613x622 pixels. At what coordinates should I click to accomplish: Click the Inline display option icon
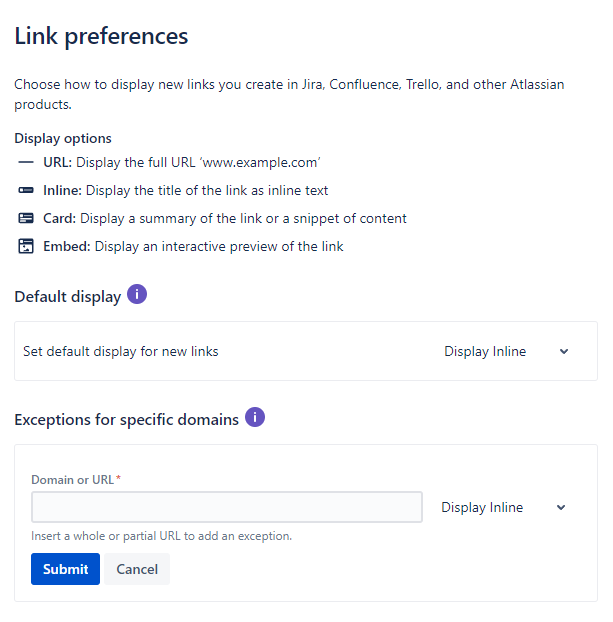[26, 190]
